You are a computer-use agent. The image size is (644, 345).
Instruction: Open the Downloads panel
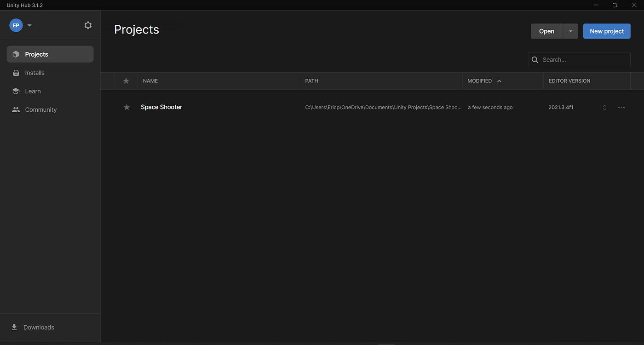point(38,327)
